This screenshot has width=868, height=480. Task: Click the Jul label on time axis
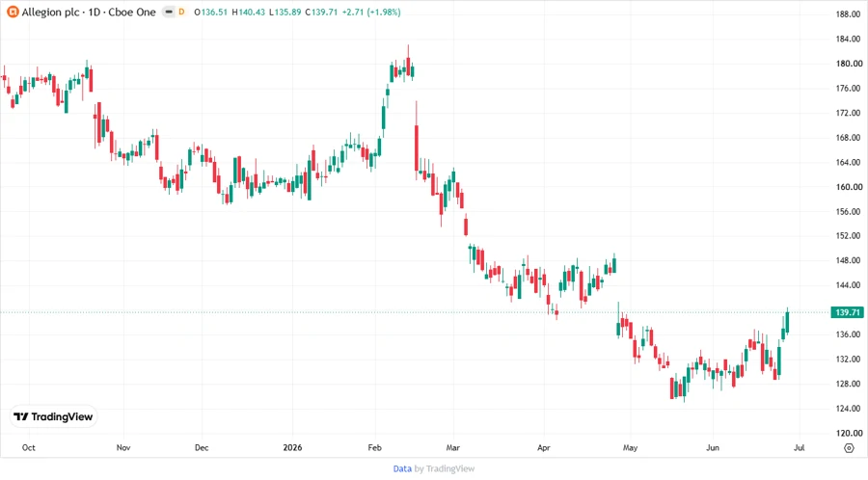click(799, 448)
